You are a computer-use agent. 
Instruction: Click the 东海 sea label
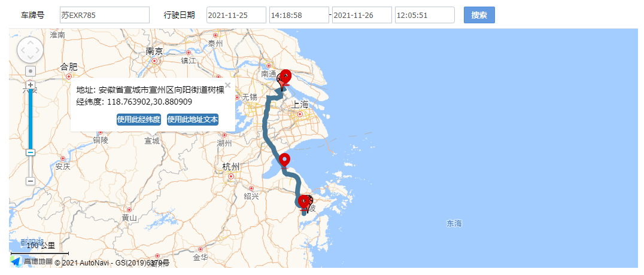tap(454, 223)
